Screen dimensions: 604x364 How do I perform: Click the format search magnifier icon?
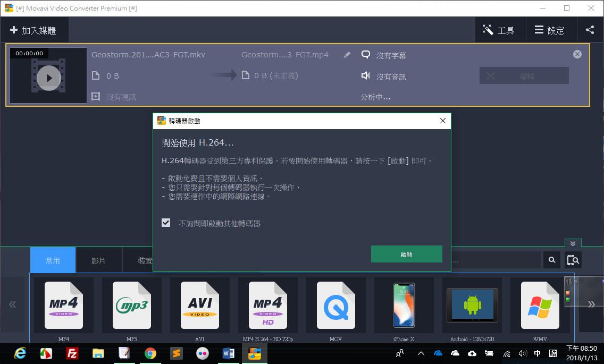551,260
